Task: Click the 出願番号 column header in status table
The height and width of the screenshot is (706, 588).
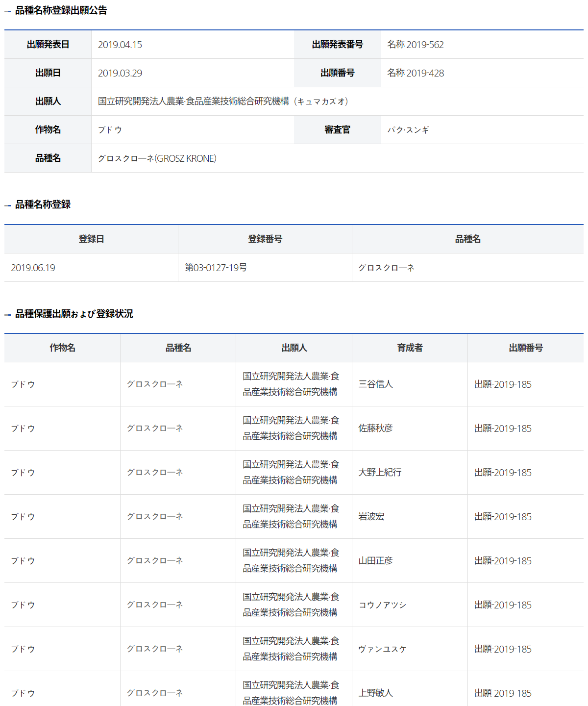Action: click(526, 348)
